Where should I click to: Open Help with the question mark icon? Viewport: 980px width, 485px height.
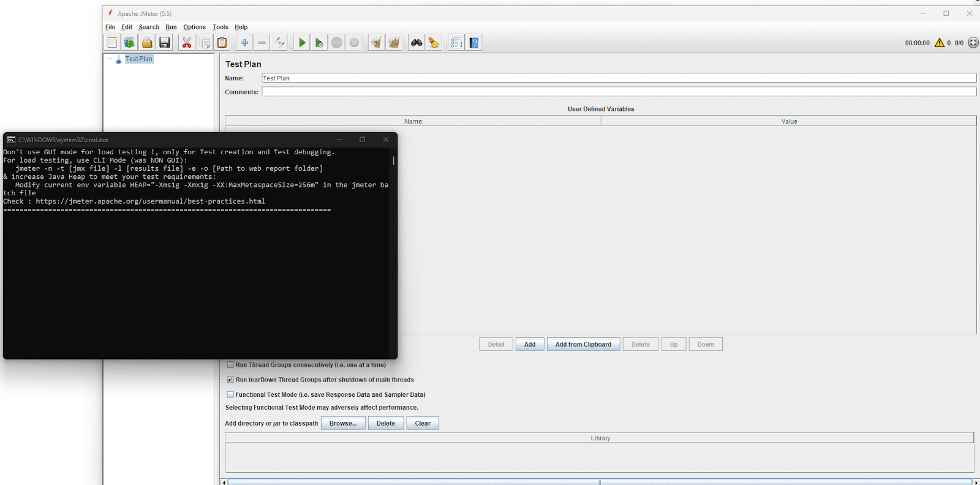point(474,42)
